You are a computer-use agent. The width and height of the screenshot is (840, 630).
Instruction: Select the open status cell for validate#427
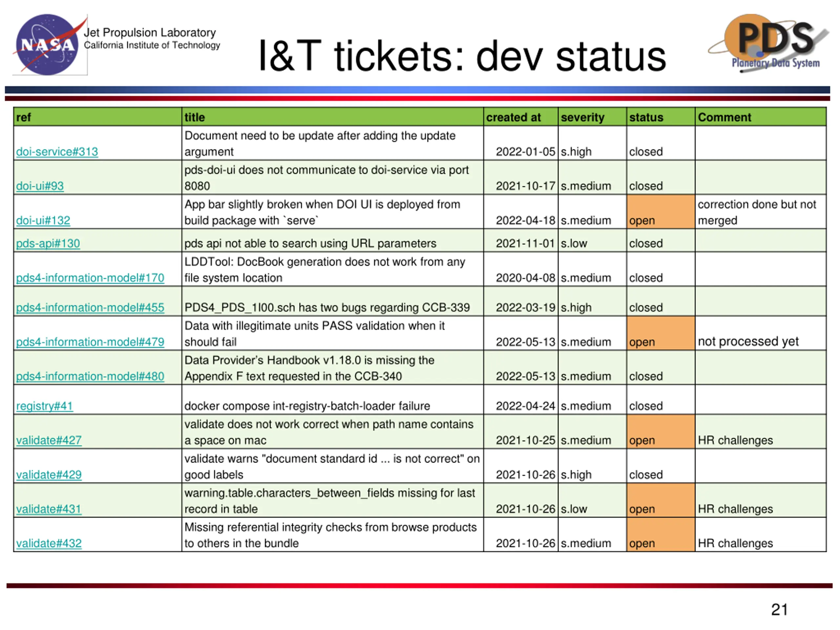[x=661, y=431]
